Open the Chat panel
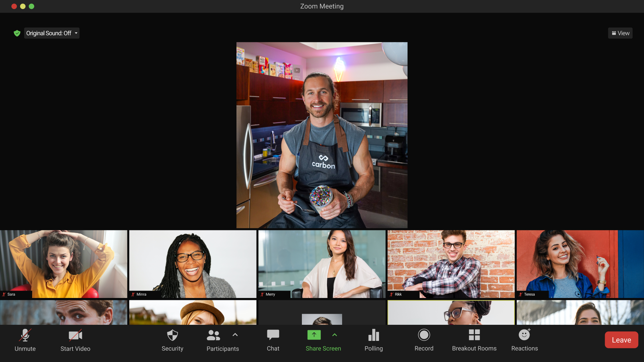The width and height of the screenshot is (644, 362). coord(273,340)
